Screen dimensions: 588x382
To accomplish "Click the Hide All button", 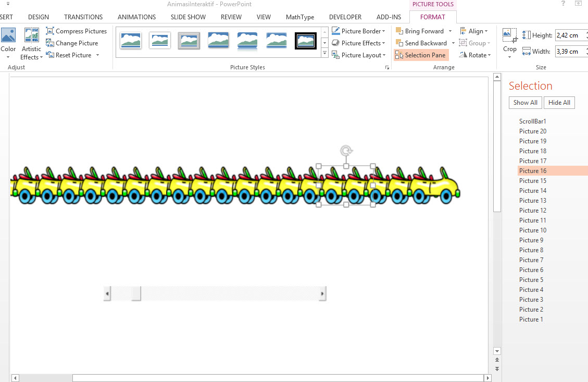I will (x=559, y=103).
